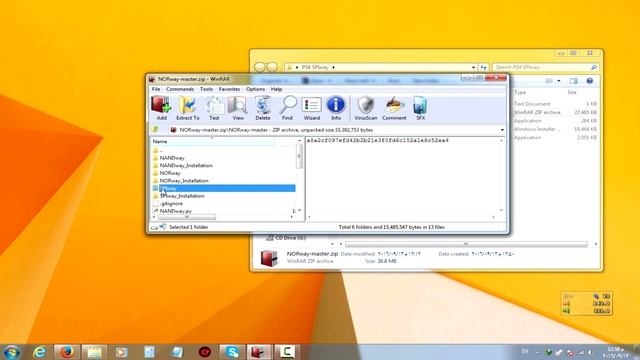
Task: Open the Favorites menu
Action: click(229, 89)
